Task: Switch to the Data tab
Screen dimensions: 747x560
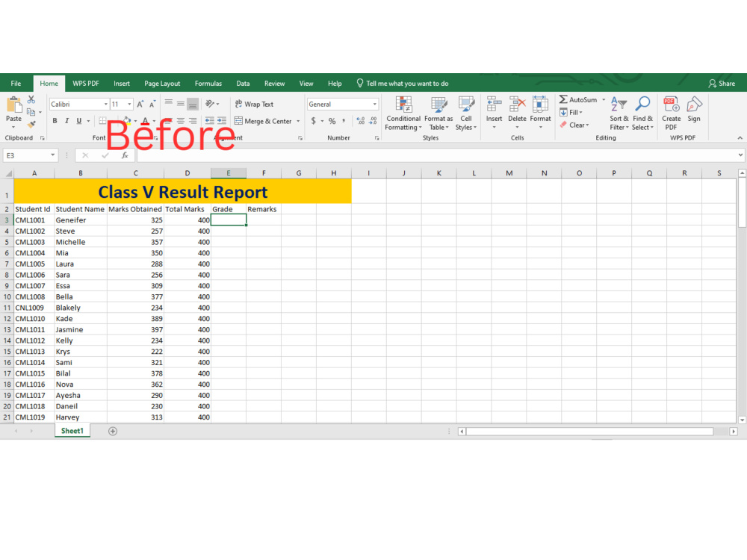Action: 243,84
